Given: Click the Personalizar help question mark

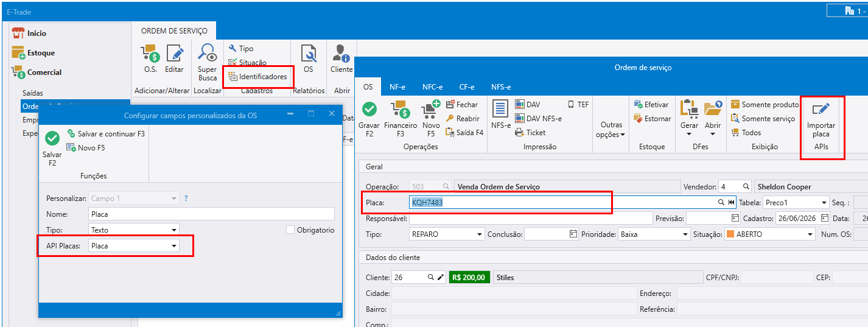Looking at the screenshot, I should (x=186, y=199).
